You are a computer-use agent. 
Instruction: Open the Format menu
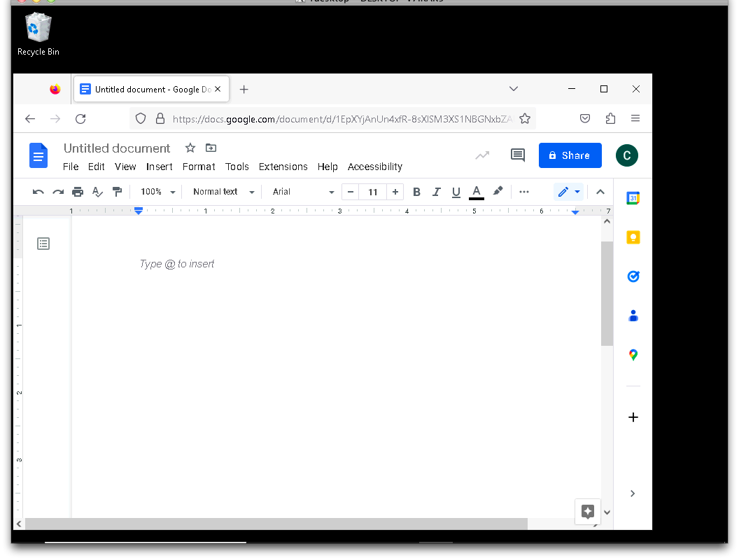(x=199, y=167)
